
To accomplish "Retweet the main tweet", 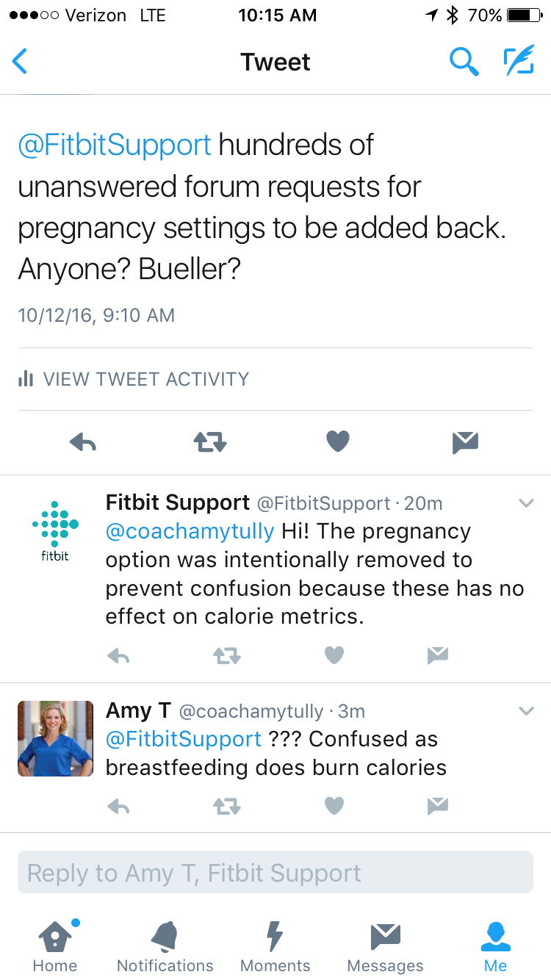I will click(x=210, y=442).
